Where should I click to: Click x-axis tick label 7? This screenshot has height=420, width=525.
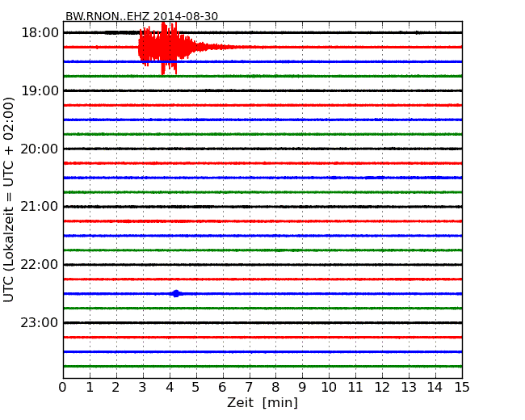coord(249,388)
